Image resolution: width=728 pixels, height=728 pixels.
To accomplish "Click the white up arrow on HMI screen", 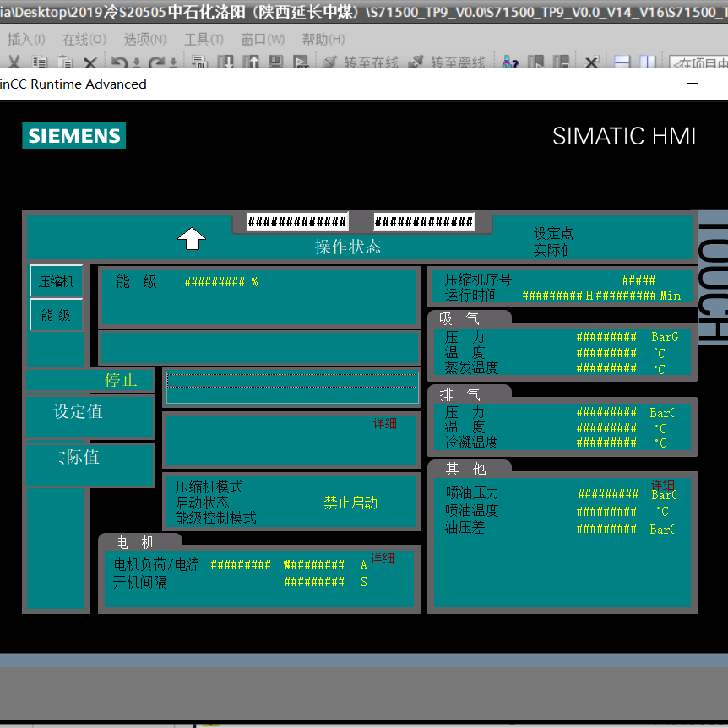I will [x=192, y=239].
